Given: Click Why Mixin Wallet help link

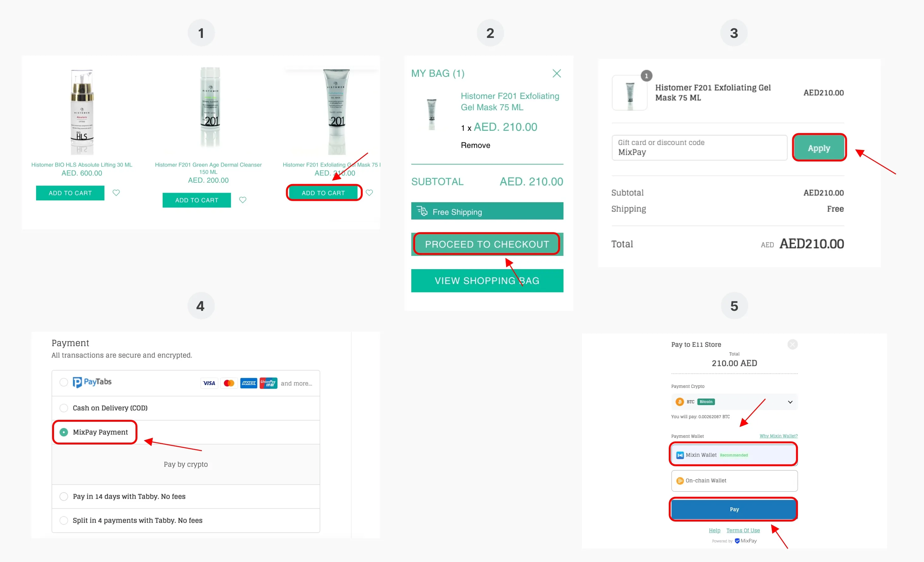Looking at the screenshot, I should pyautogui.click(x=779, y=436).
